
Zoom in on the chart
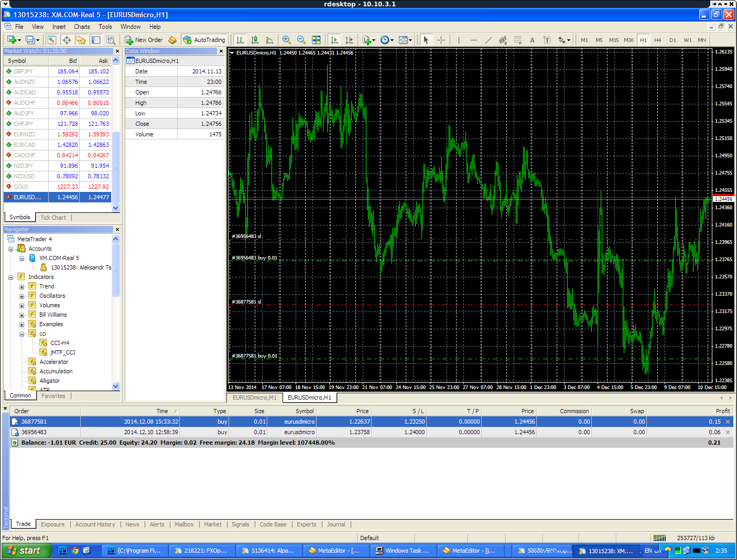click(286, 40)
